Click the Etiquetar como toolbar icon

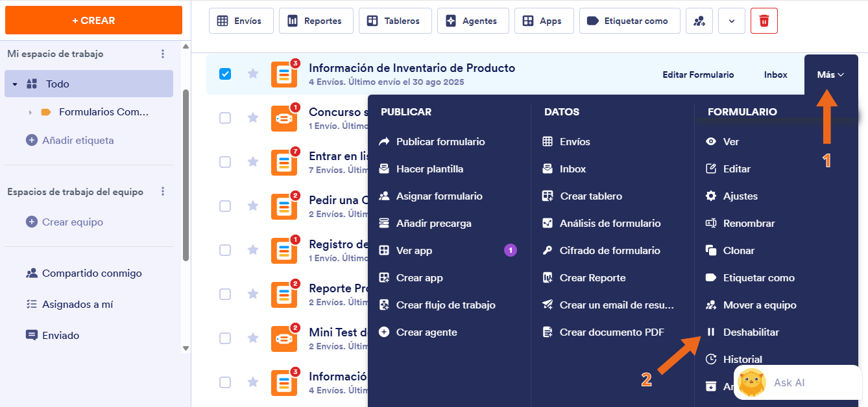click(629, 20)
